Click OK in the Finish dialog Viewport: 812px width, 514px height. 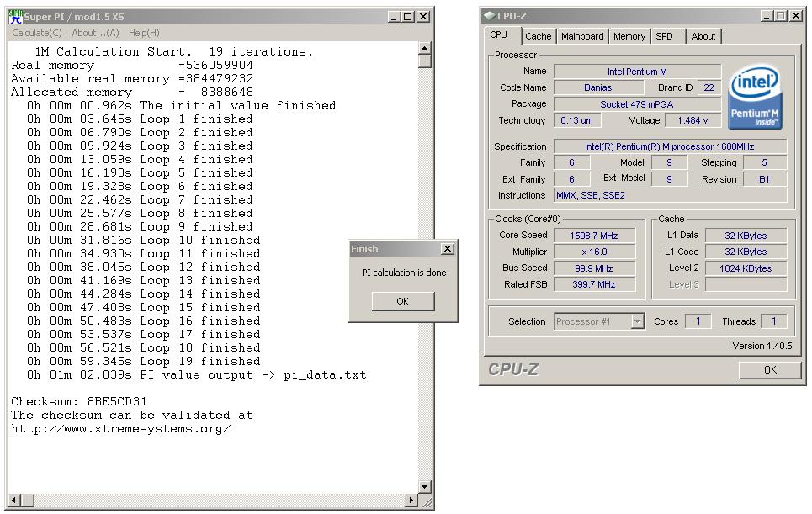pos(403,301)
